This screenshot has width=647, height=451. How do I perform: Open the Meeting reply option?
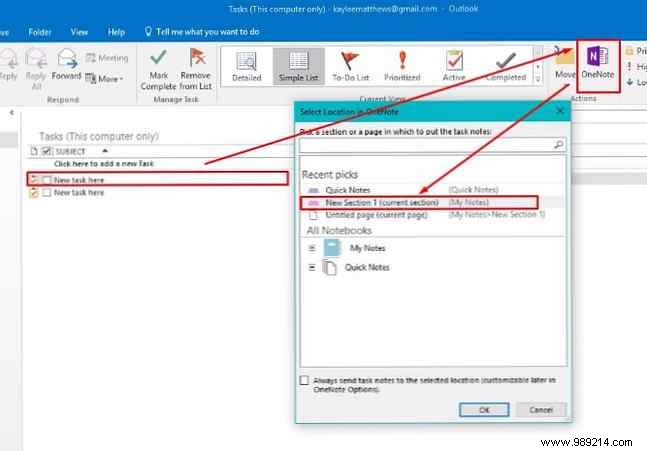pyautogui.click(x=107, y=58)
